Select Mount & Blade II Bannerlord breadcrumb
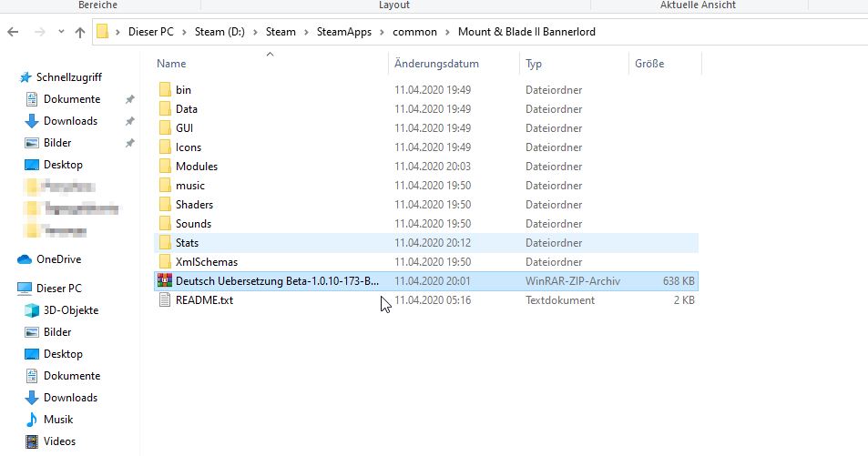The image size is (868, 456). [526, 32]
